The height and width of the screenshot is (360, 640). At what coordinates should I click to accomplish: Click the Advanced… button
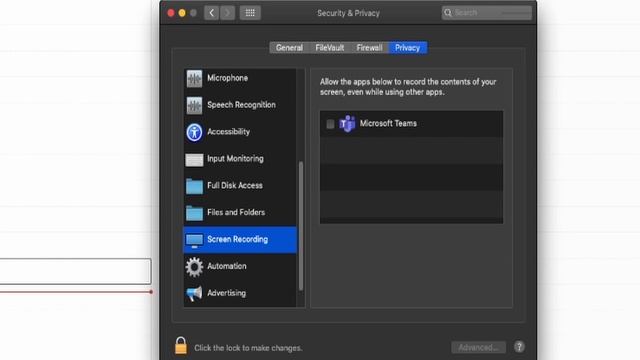coord(478,347)
